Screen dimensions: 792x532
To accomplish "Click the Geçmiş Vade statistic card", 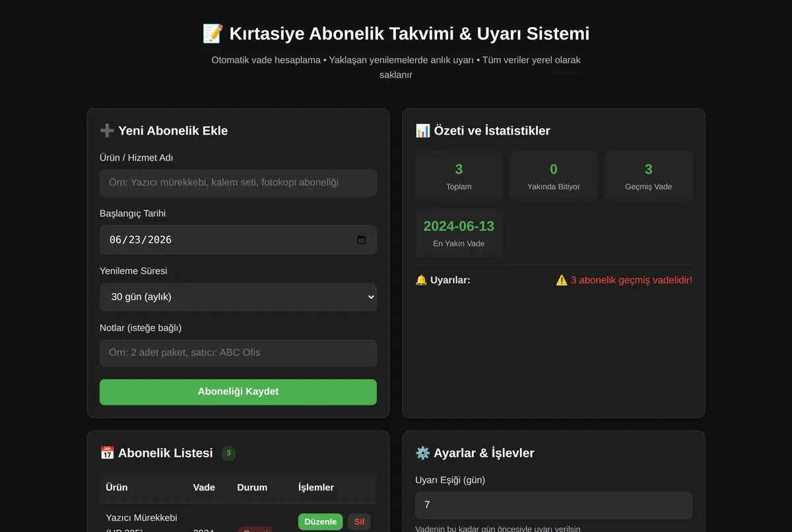I will pos(649,176).
